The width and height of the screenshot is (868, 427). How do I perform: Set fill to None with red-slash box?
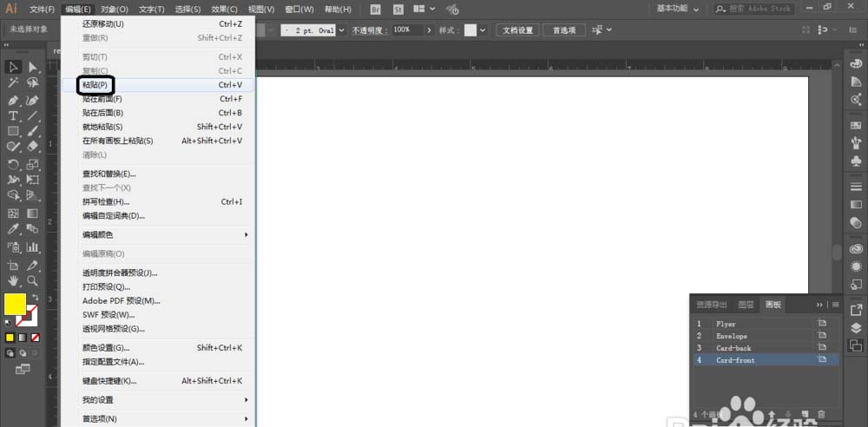(x=35, y=337)
